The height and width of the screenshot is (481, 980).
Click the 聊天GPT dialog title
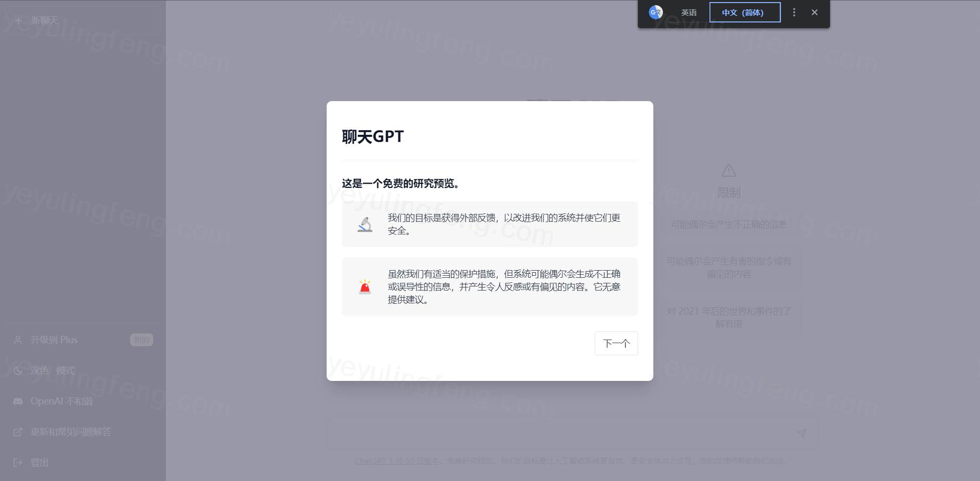coord(373,136)
